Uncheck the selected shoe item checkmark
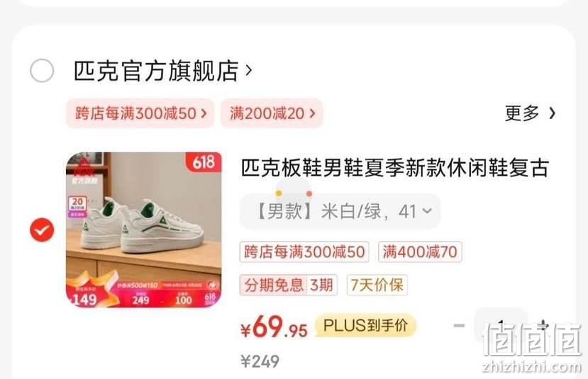Image resolution: width=588 pixels, height=379 pixels. coord(42,230)
